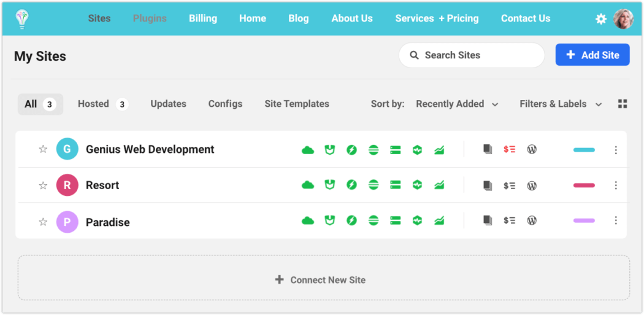The width and height of the screenshot is (644, 315).
Task: Click cloud hosting icon for Genius Web Development
Action: point(308,150)
